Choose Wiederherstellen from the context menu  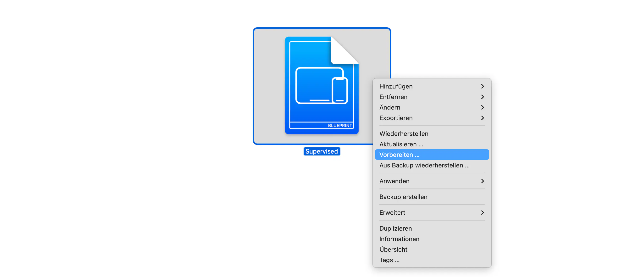[404, 133]
